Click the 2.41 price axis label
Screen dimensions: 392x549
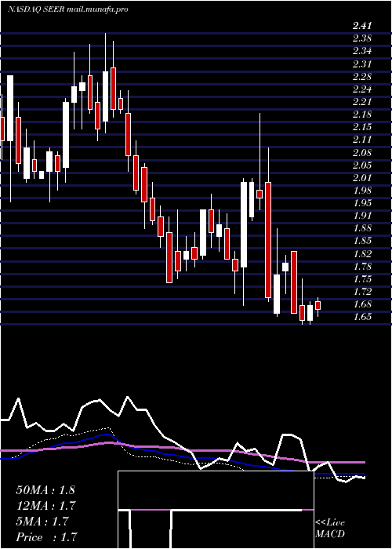click(x=362, y=26)
